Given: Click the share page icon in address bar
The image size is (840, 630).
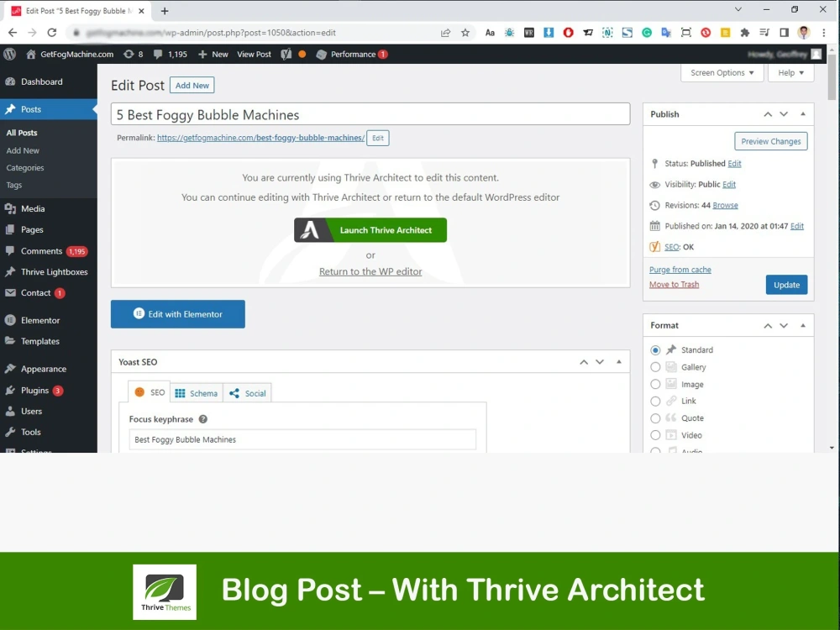Looking at the screenshot, I should [445, 33].
